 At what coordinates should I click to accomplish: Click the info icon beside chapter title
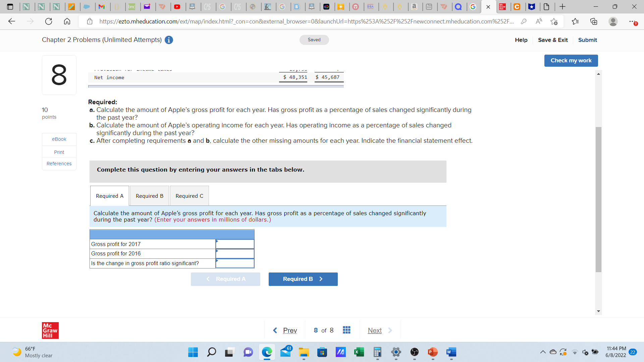coord(169,40)
